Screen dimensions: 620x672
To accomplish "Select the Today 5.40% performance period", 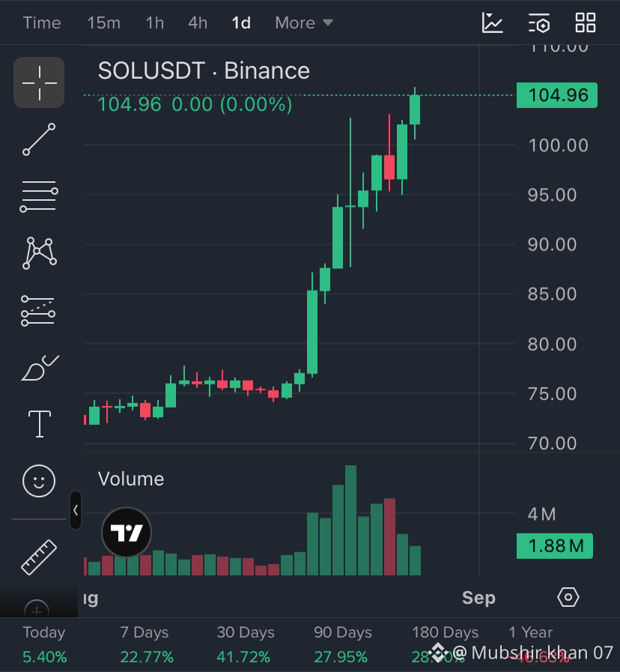I will click(x=44, y=644).
